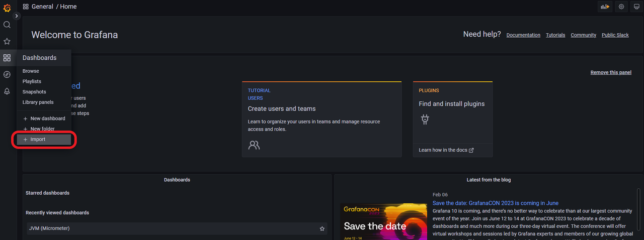
Task: Choose Import menu entry
Action: pos(44,140)
